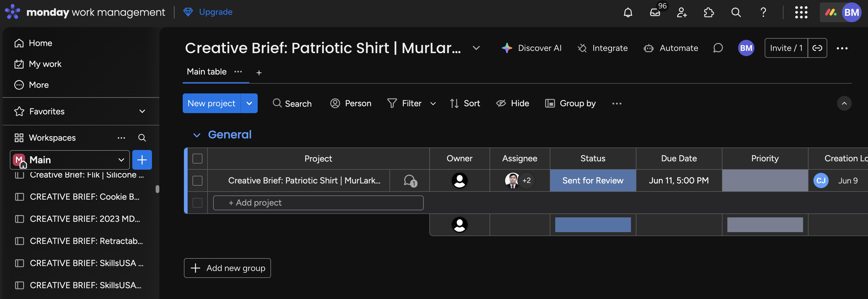Open Automate panel
Image resolution: width=868 pixels, height=299 pixels.
671,48
